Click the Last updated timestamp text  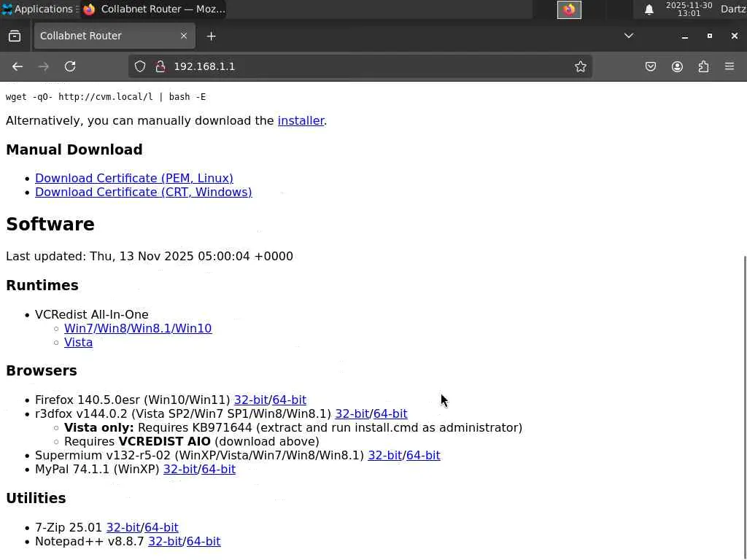pos(150,256)
